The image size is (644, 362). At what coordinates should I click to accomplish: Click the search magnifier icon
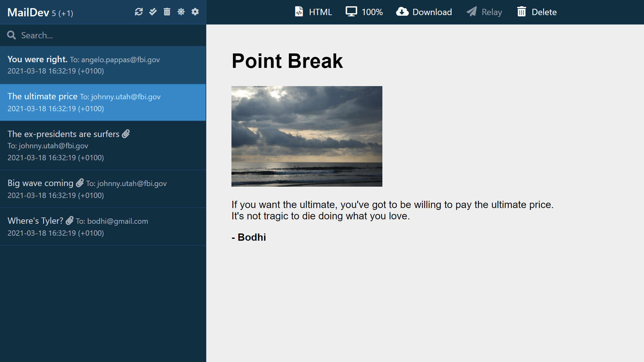tap(12, 35)
